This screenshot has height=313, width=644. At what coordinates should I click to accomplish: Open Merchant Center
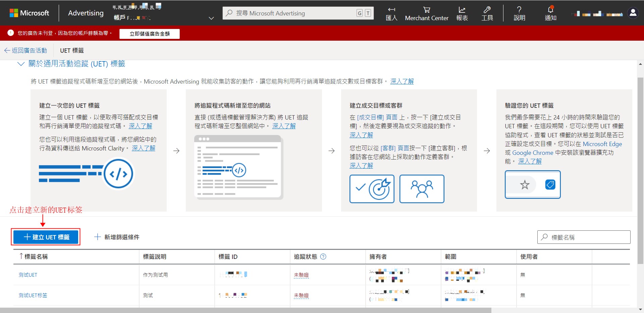(427, 14)
